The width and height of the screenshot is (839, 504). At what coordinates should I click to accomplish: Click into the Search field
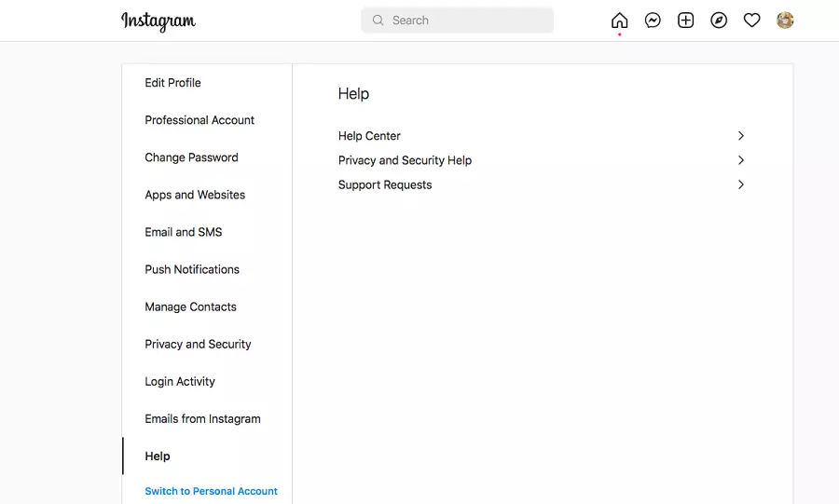pos(466,20)
